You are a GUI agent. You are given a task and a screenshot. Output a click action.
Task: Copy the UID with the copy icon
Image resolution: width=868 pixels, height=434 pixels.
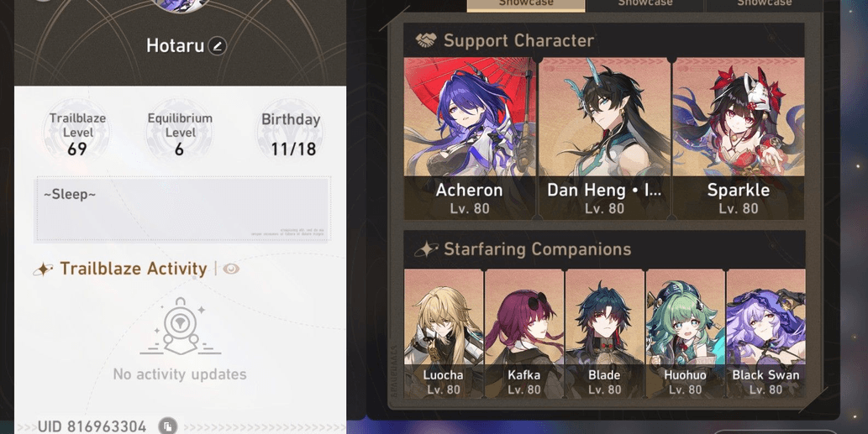167,426
